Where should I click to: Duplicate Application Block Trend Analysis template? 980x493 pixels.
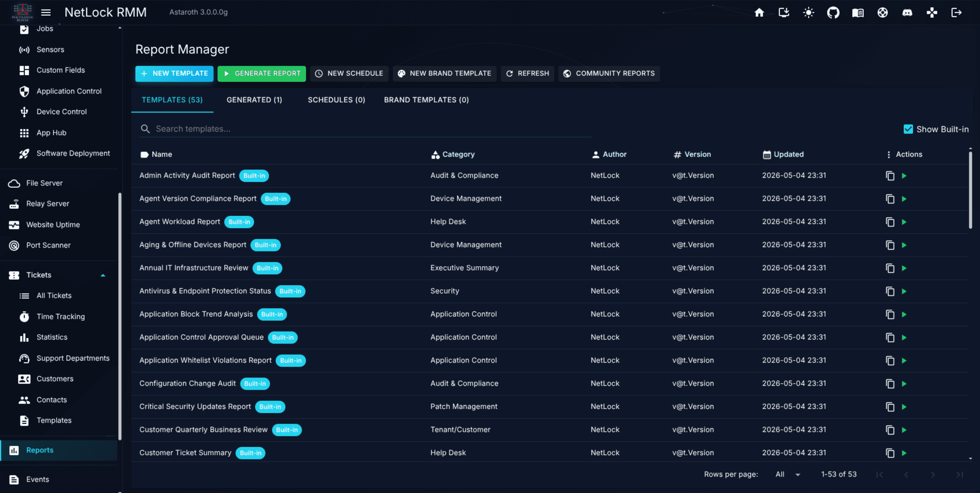point(890,314)
